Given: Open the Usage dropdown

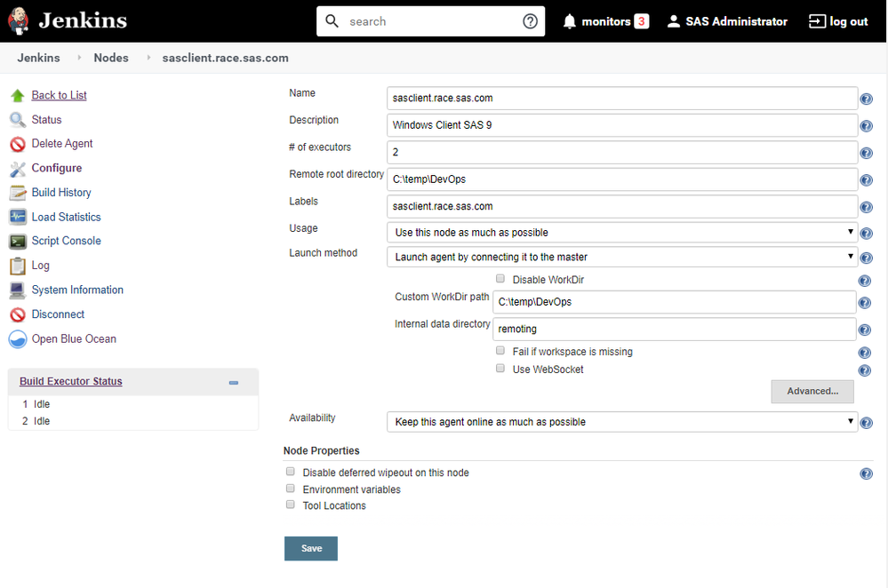Looking at the screenshot, I should click(622, 233).
